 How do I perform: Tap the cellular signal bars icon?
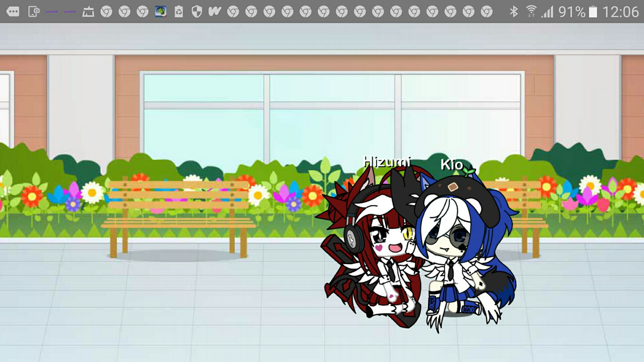[547, 12]
